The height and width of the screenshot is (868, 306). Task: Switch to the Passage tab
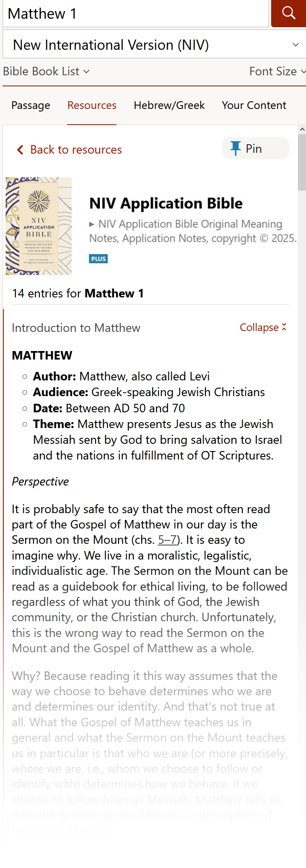(30, 105)
